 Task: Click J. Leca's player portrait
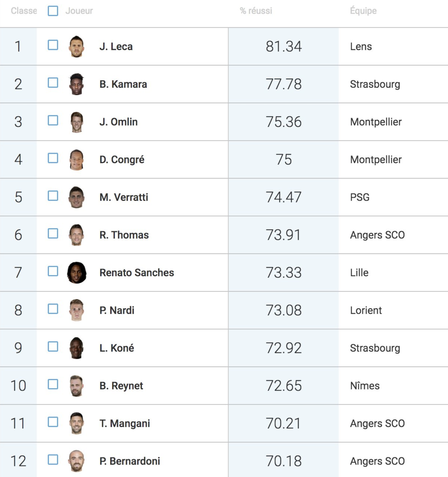coord(76,47)
